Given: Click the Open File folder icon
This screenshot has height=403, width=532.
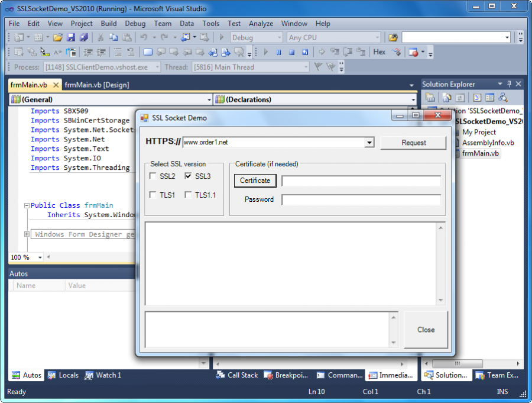Looking at the screenshot, I should (58, 37).
